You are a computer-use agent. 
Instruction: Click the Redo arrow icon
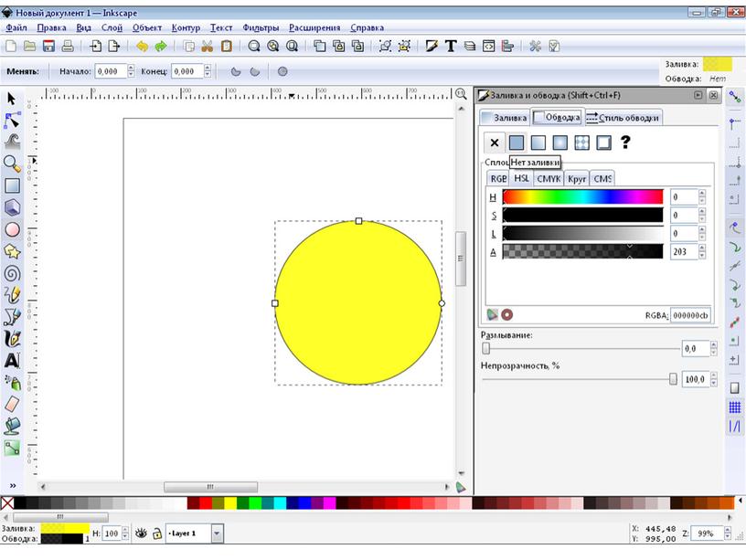pyautogui.click(x=161, y=46)
